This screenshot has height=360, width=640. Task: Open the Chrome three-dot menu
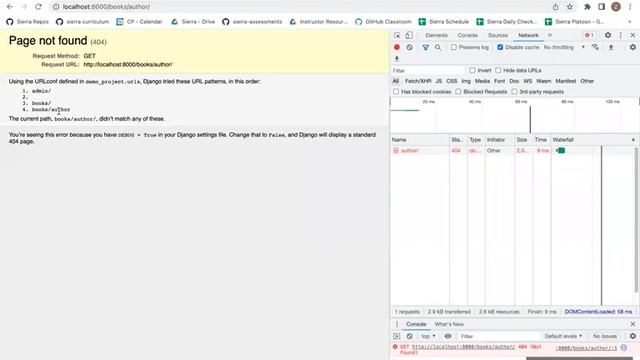pyautogui.click(x=630, y=7)
